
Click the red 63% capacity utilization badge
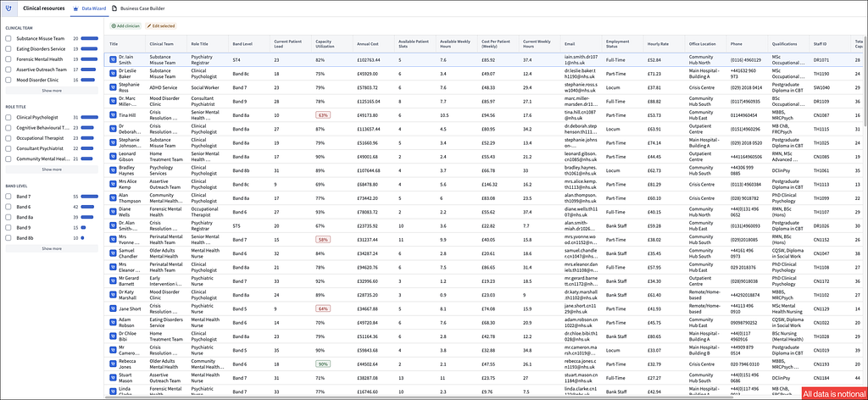pos(323,115)
